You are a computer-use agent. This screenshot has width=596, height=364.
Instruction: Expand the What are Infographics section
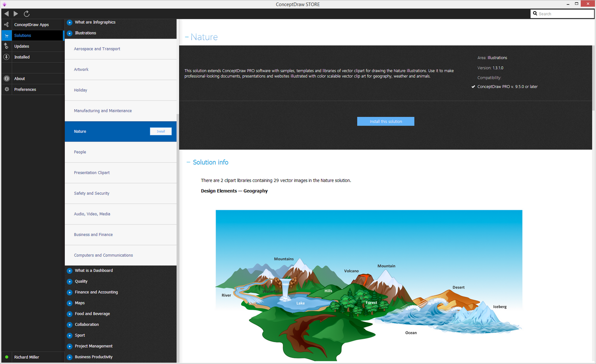pos(70,22)
